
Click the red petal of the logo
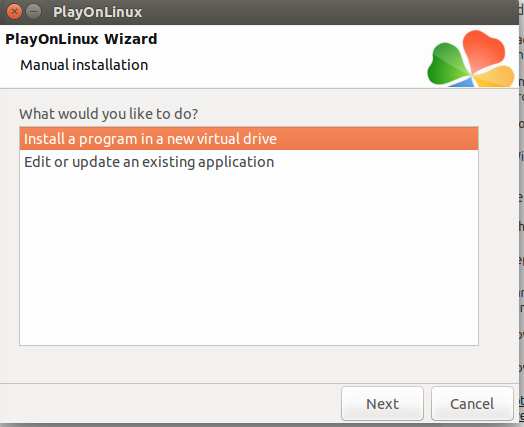[484, 49]
